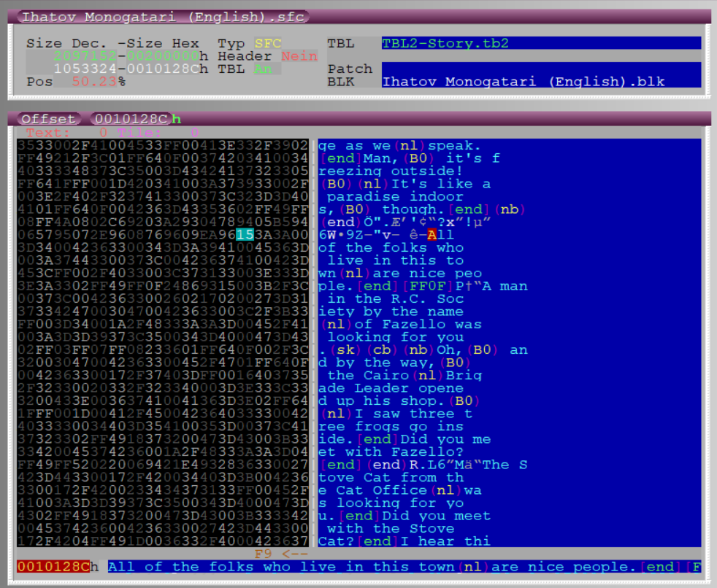Click the TBL2-Story.tb2 table file field
This screenshot has height=588, width=717.
point(540,44)
